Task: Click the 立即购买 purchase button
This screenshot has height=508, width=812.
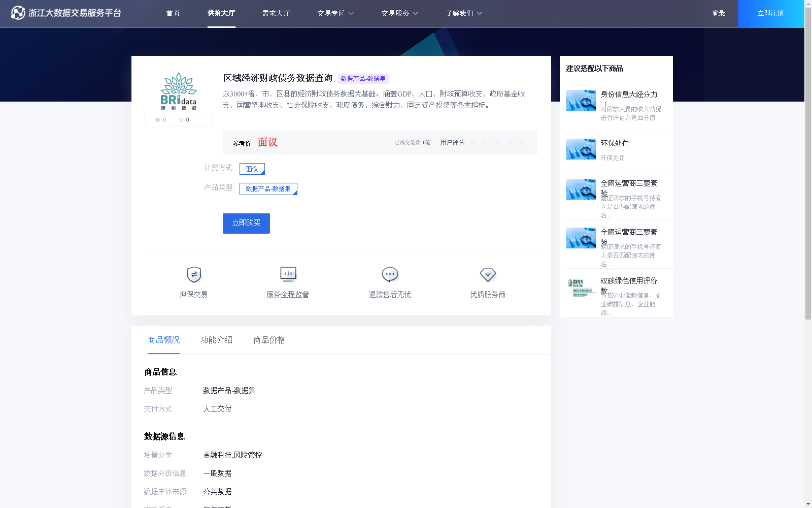Action: 246,223
